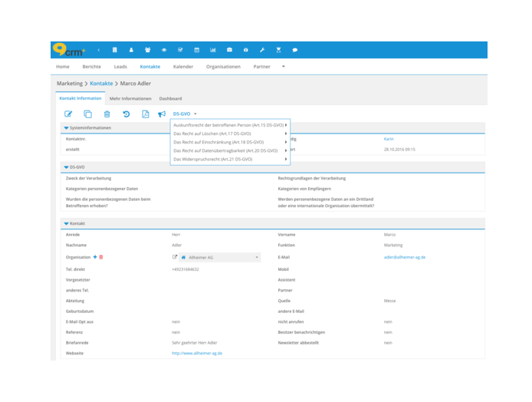Click the icon between the briefcase and wrench

click(245, 50)
